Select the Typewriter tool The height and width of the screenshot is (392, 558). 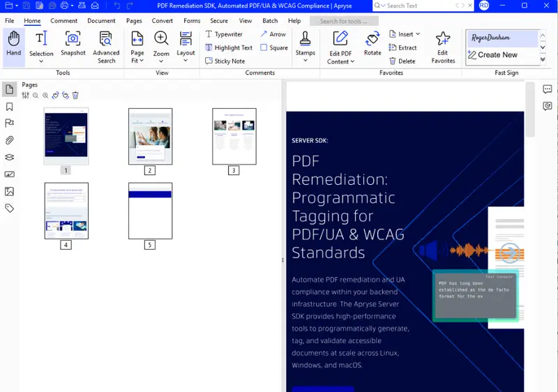tap(224, 34)
